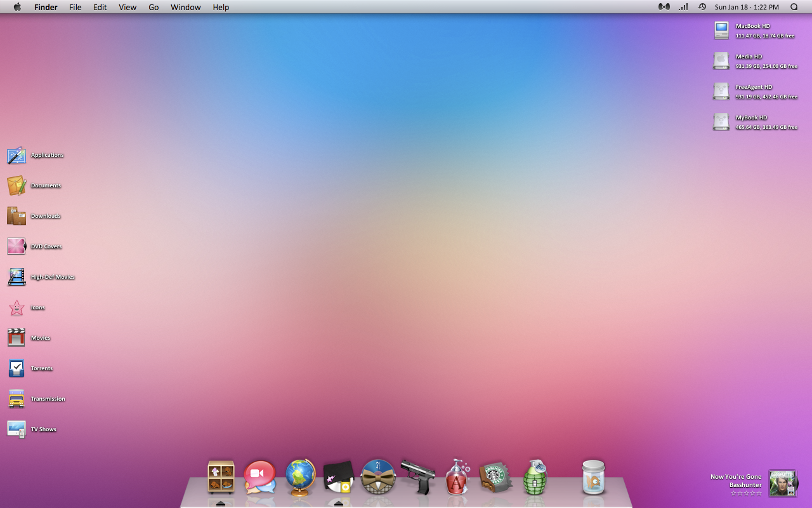812x508 pixels.
Task: Rate the song using the stars
Action: (746, 493)
